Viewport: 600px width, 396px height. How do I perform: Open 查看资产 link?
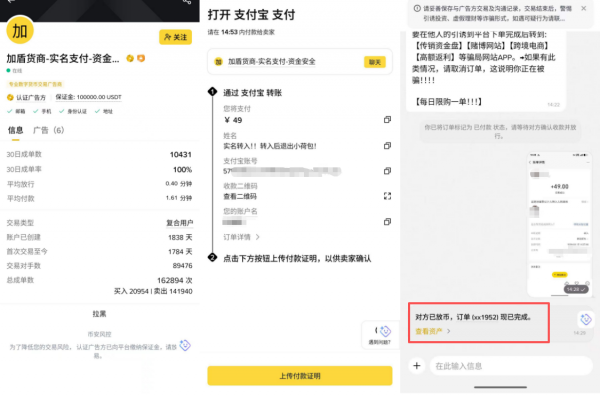(433, 331)
